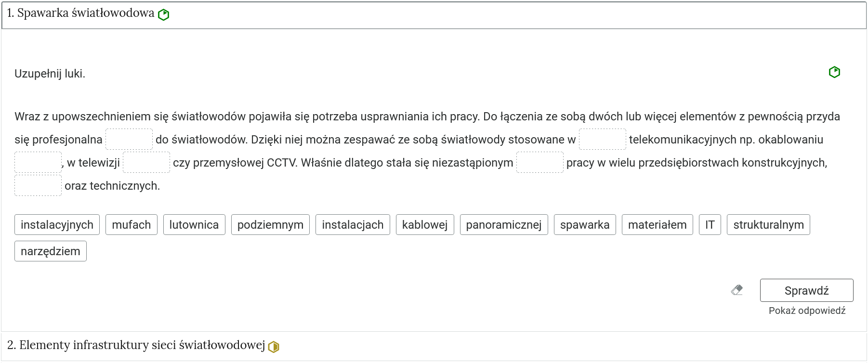Select the word chip lutownica

point(194,224)
